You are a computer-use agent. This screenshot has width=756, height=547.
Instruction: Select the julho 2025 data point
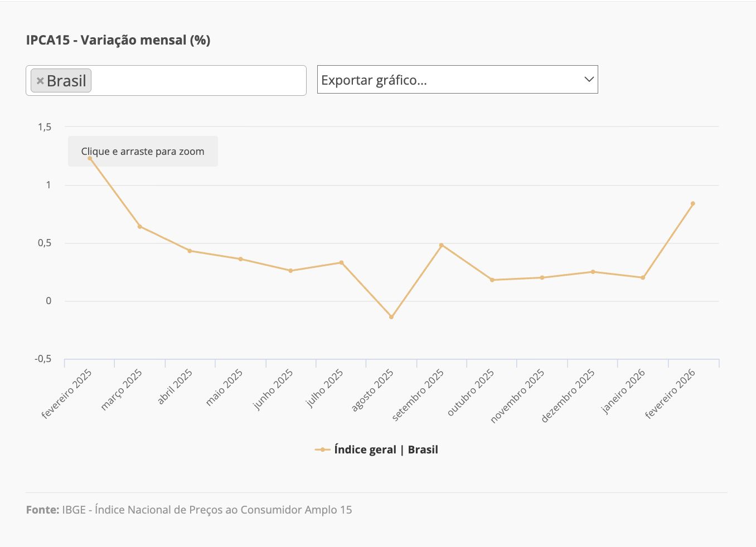click(341, 262)
